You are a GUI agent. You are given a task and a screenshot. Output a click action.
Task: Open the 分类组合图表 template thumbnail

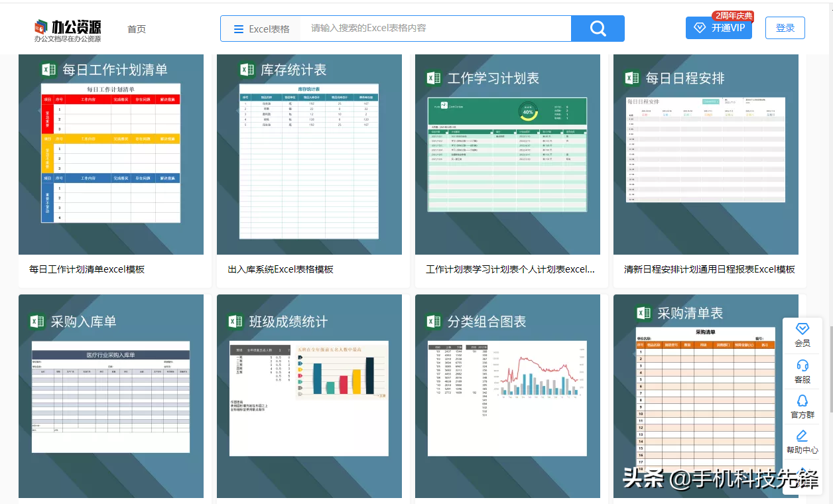pos(507,396)
